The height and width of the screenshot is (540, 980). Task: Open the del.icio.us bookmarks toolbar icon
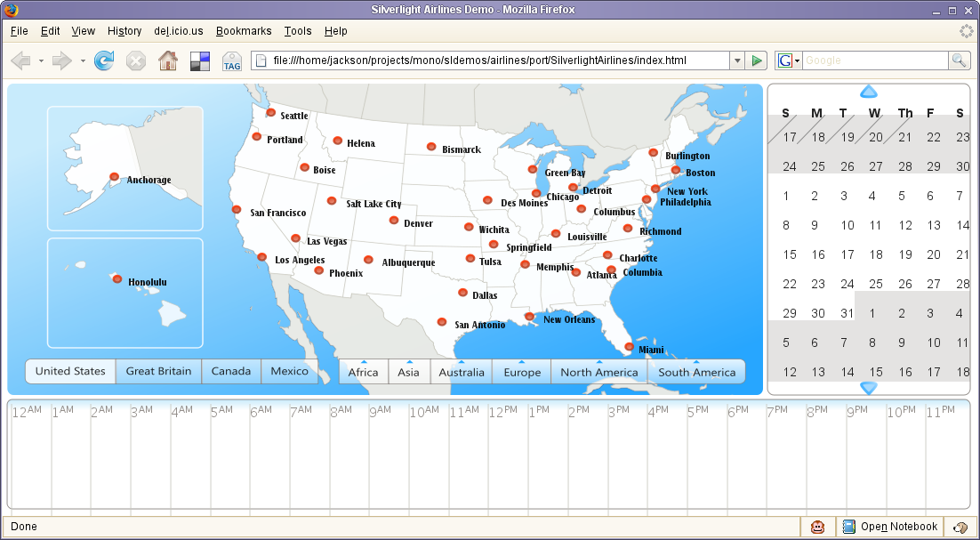[200, 60]
